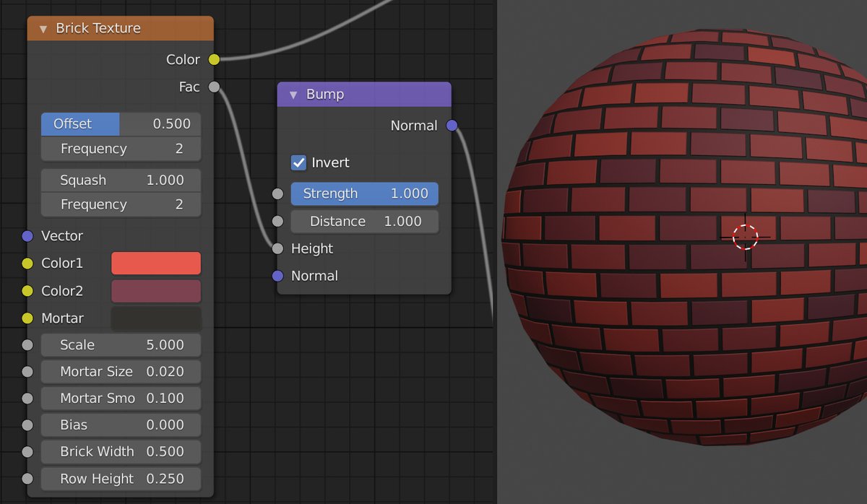Screen dimensions: 867x504
Task: Open the Mortar dark swatch picker
Action: pos(156,318)
